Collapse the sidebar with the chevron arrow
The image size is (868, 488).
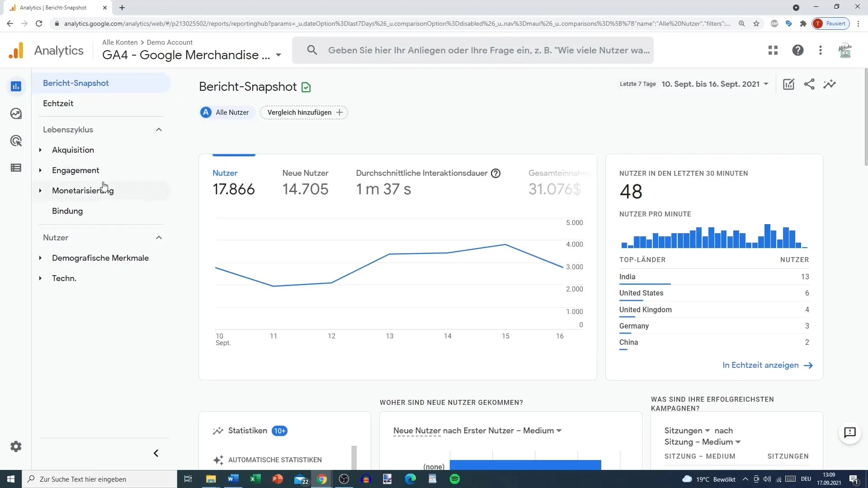pos(156,453)
